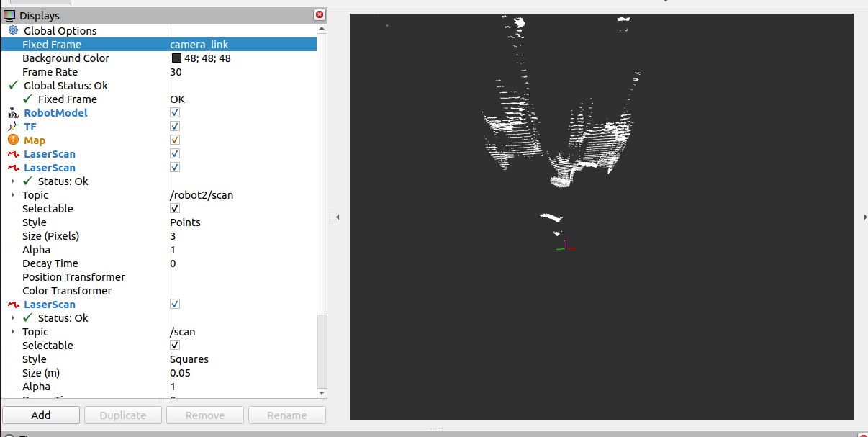Click the Rename button
This screenshot has width=868, height=437.
(x=287, y=415)
